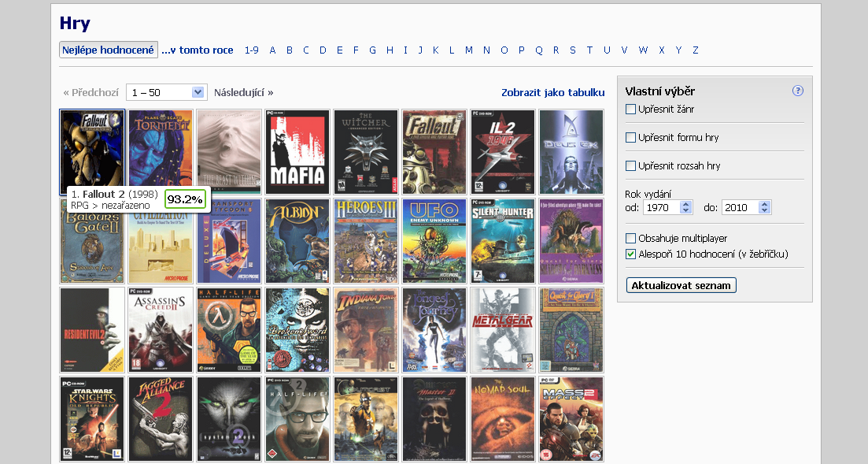Click the 'od' year input field

pyautogui.click(x=661, y=207)
